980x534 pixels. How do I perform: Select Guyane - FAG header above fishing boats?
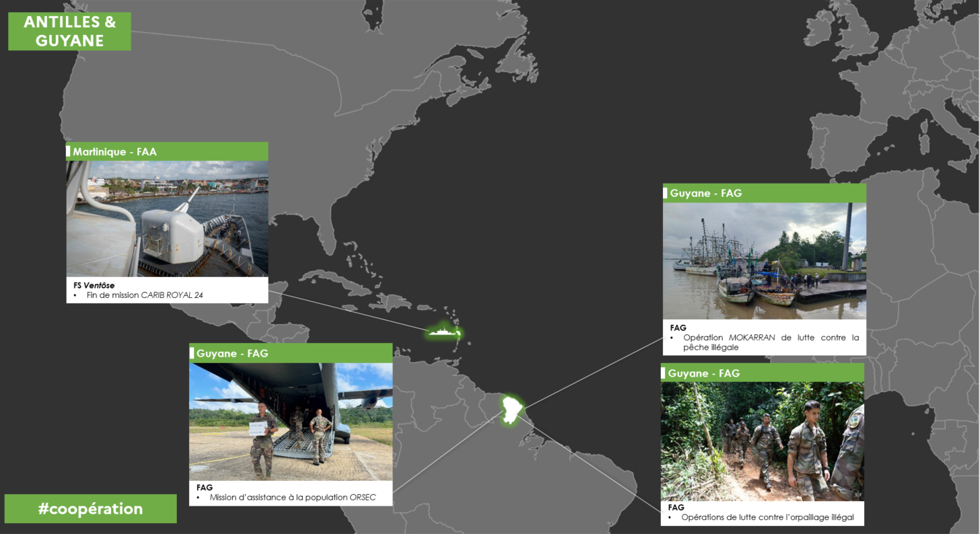coord(765,193)
